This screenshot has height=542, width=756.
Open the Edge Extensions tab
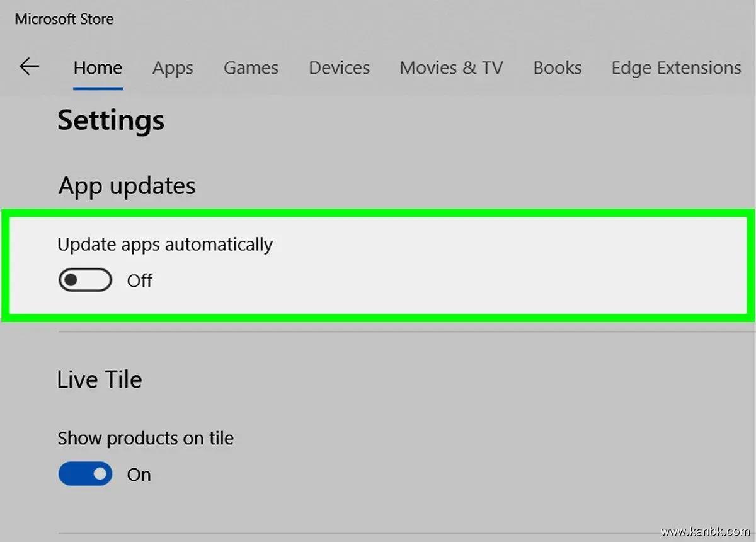(676, 68)
